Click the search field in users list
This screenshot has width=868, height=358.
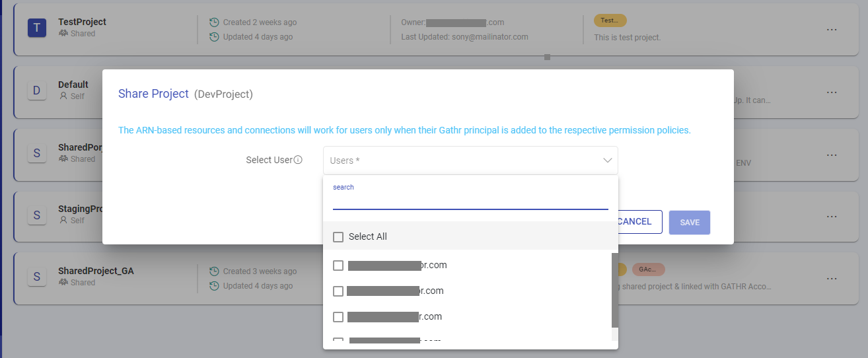click(x=470, y=201)
